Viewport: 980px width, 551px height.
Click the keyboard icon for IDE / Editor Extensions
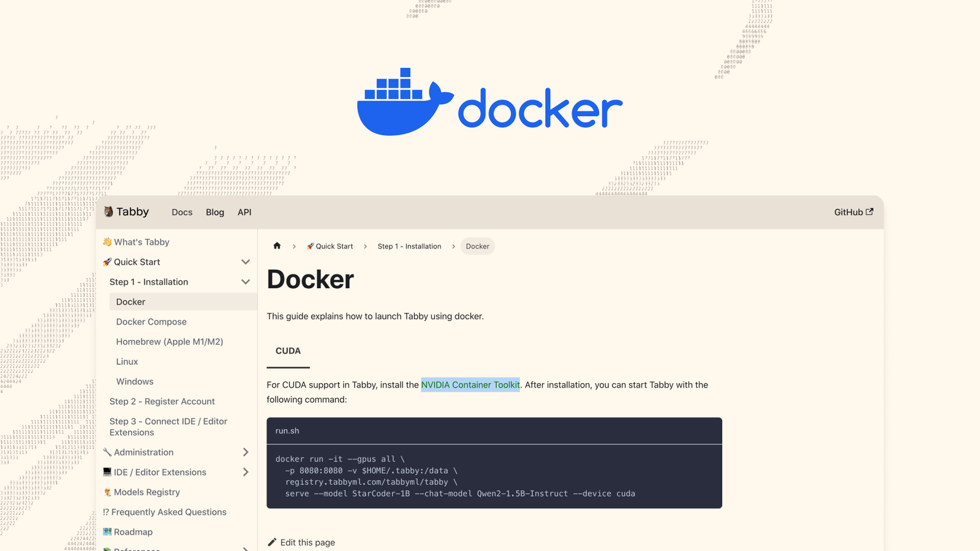107,471
